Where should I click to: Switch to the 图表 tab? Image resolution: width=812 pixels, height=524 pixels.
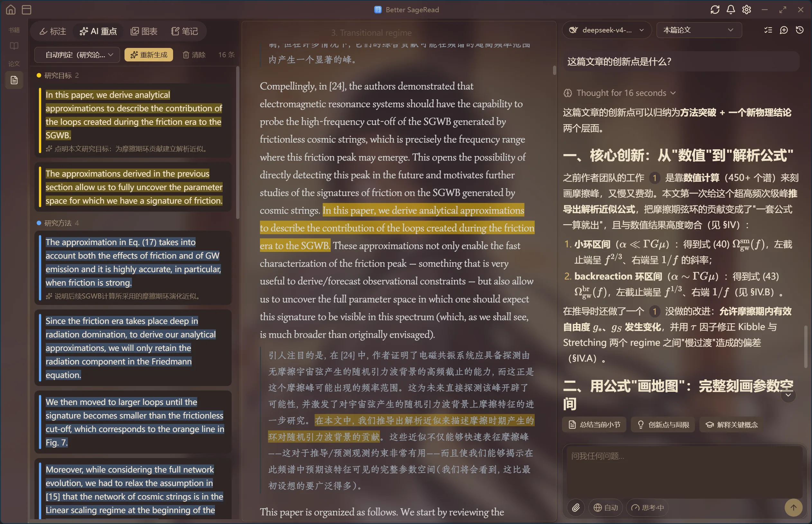(144, 31)
